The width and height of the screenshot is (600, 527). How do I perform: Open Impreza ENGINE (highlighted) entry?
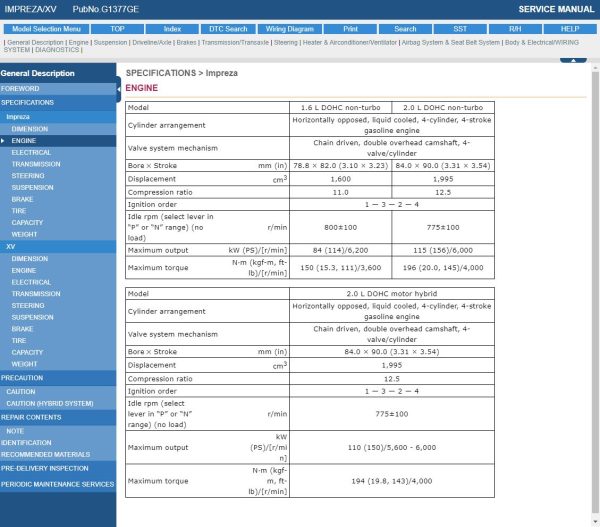pyautogui.click(x=58, y=141)
